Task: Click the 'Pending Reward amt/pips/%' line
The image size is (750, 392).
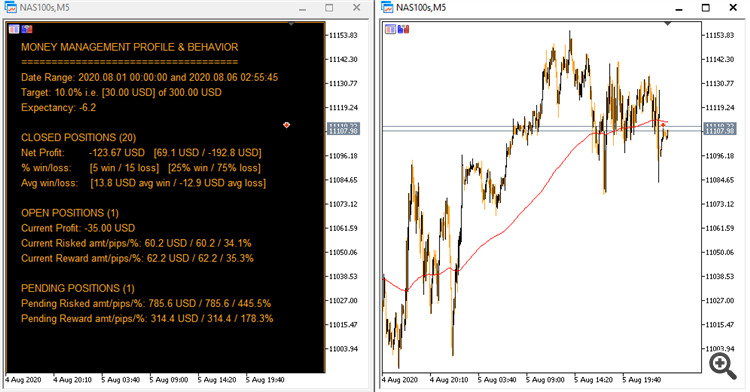Action: [147, 319]
